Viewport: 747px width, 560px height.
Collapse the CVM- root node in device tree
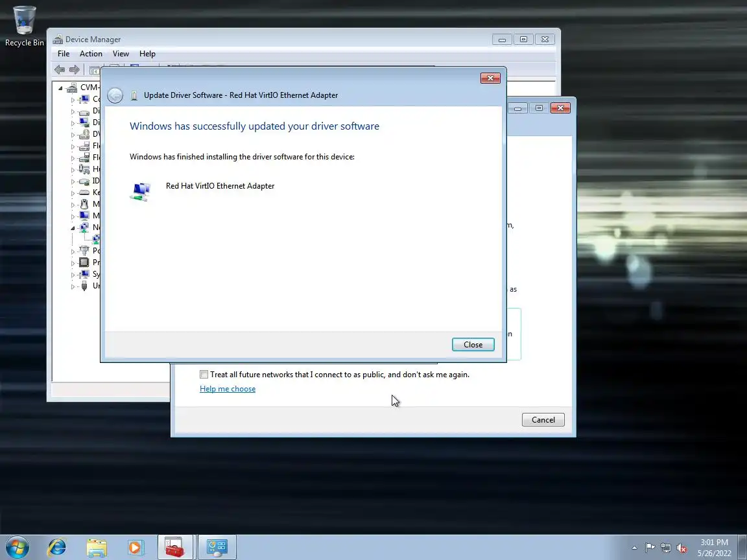(x=60, y=88)
